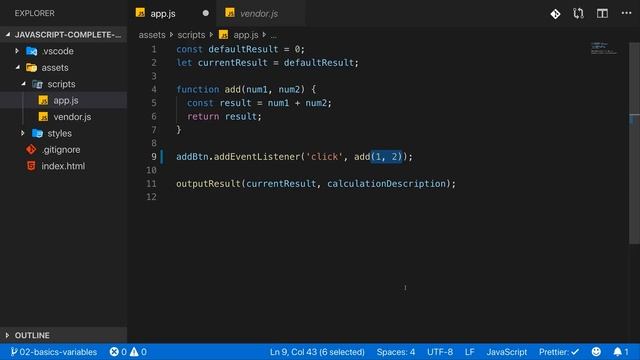Change indentation via Spaces: 4
640x360 pixels.
pos(396,351)
